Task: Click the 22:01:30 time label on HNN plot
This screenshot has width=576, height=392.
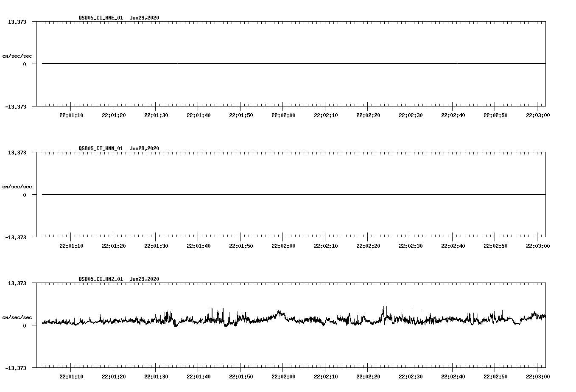Action: point(156,246)
